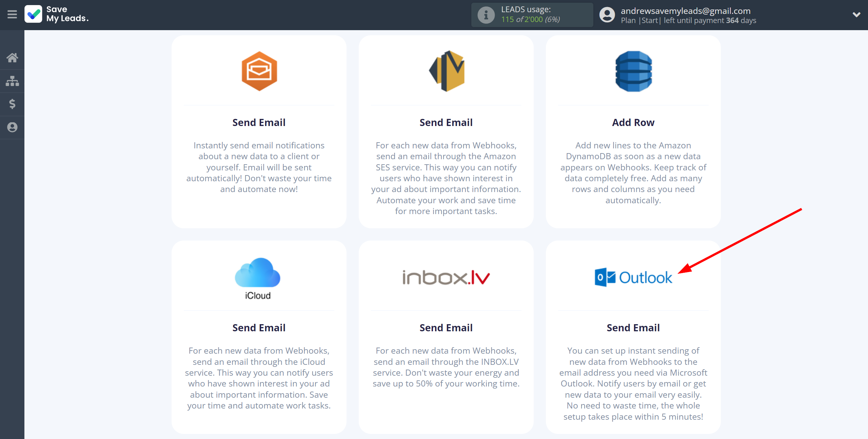Click Send Email title of INBOX.LV card
Image resolution: width=868 pixels, height=439 pixels.
click(446, 328)
